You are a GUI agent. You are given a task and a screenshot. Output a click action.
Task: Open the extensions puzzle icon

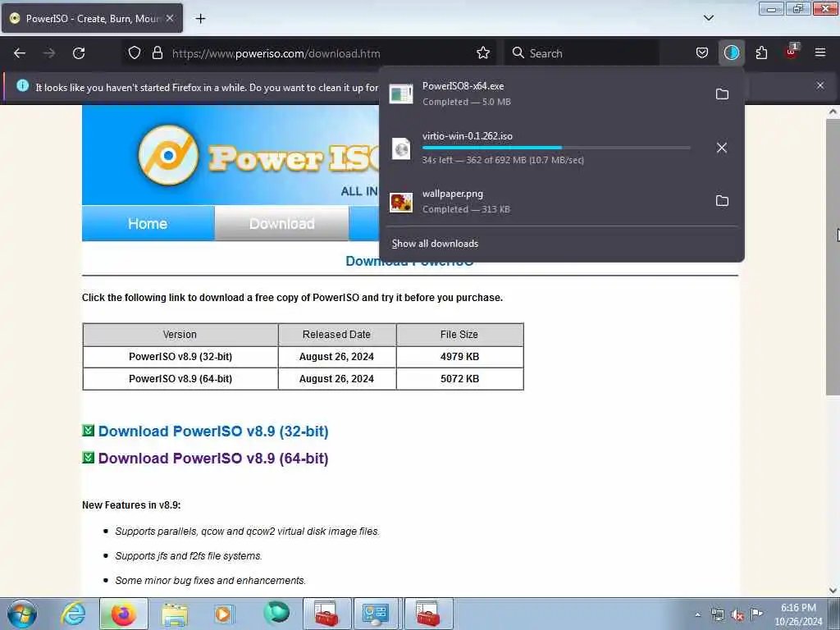(x=761, y=53)
